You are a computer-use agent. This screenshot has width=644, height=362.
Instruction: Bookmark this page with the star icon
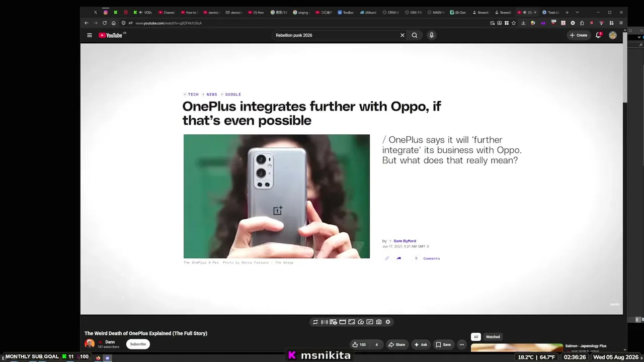tap(514, 23)
